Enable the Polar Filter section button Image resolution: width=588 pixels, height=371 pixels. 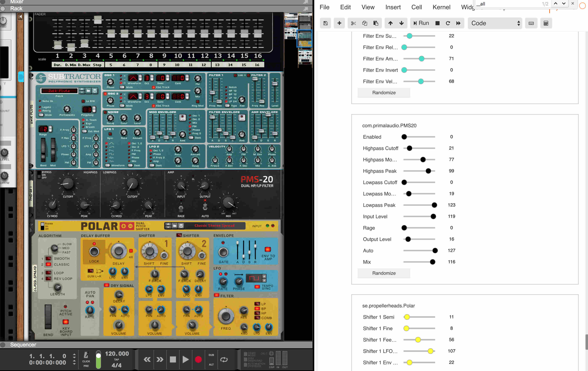point(216,295)
